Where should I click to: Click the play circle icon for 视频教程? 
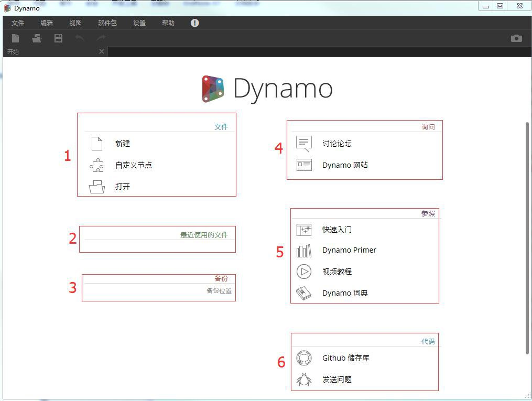304,272
